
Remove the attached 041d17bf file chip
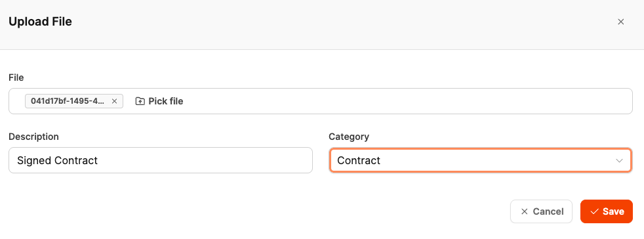click(115, 100)
